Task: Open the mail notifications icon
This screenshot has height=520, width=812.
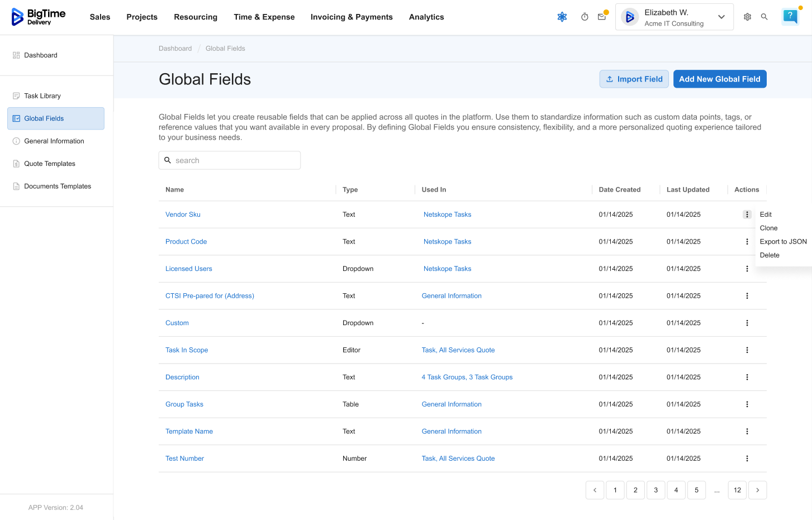Action: pyautogui.click(x=602, y=17)
